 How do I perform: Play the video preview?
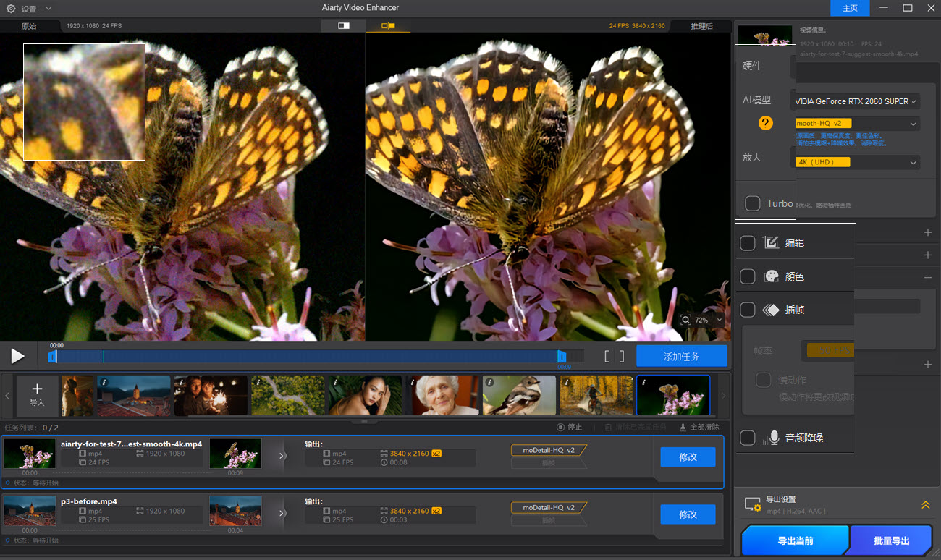(17, 356)
